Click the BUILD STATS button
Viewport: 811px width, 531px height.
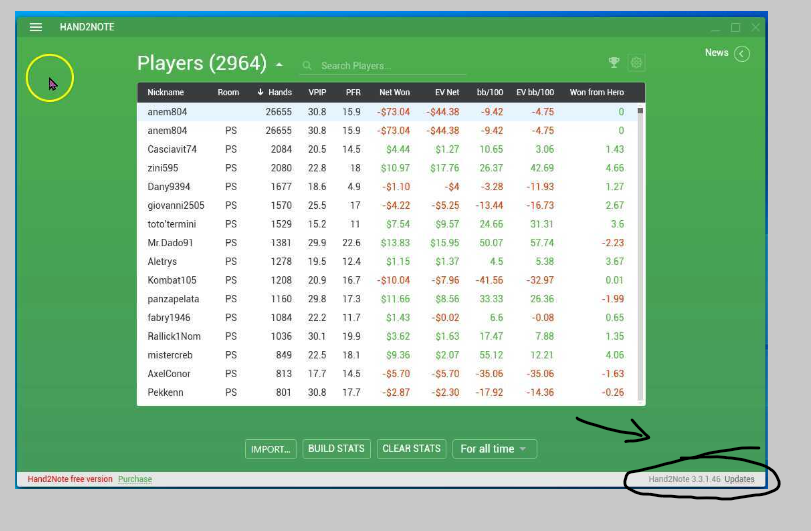pyautogui.click(x=336, y=449)
